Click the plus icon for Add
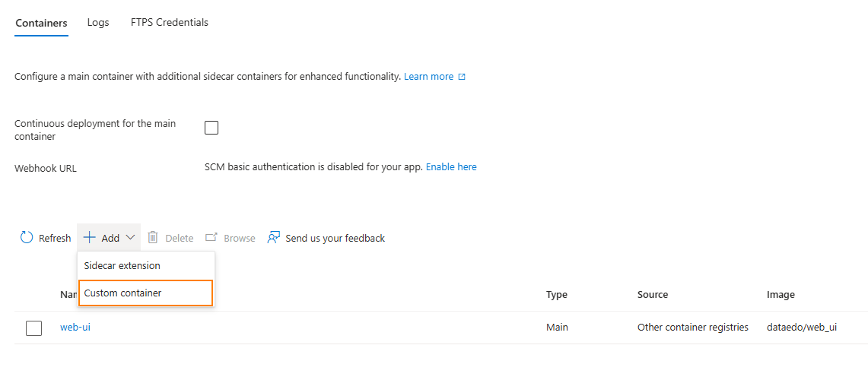 coord(89,238)
